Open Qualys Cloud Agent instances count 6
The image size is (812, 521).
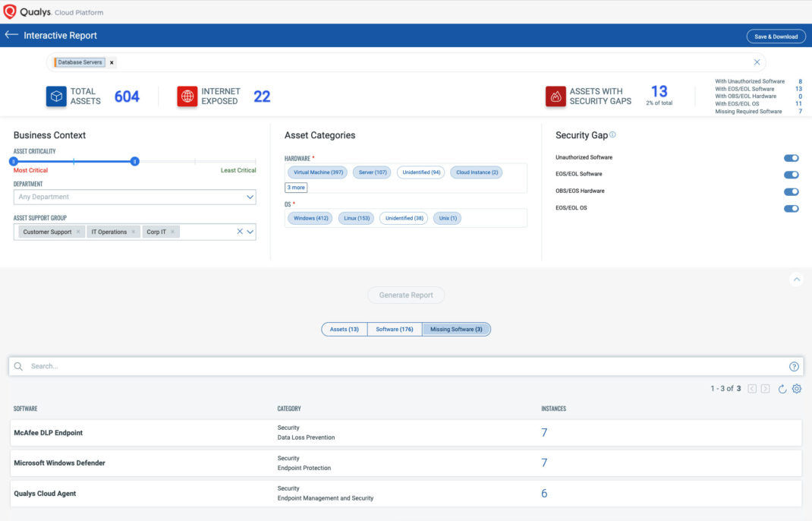click(544, 494)
